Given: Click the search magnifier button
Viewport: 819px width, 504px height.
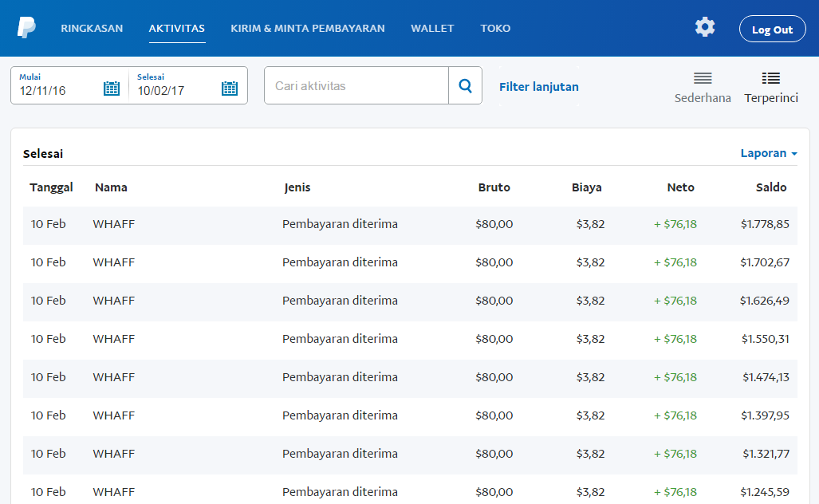Looking at the screenshot, I should point(465,85).
